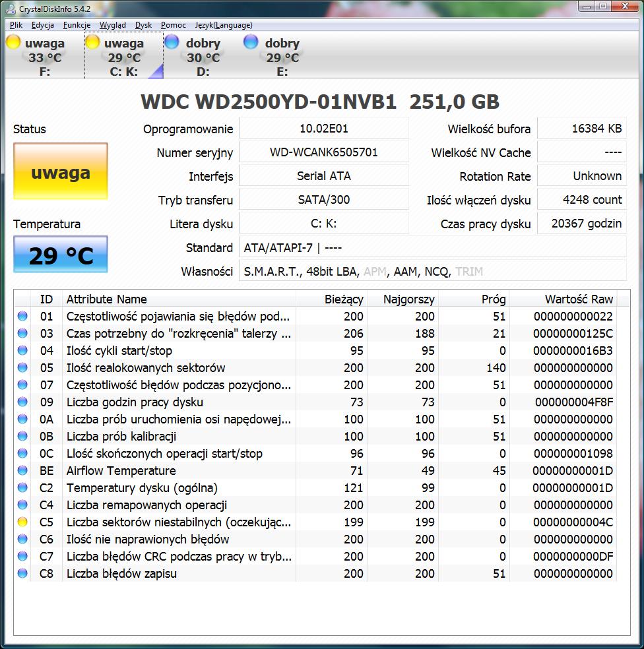Open the Funkcje menu
The width and height of the screenshot is (644, 649).
coord(77,25)
